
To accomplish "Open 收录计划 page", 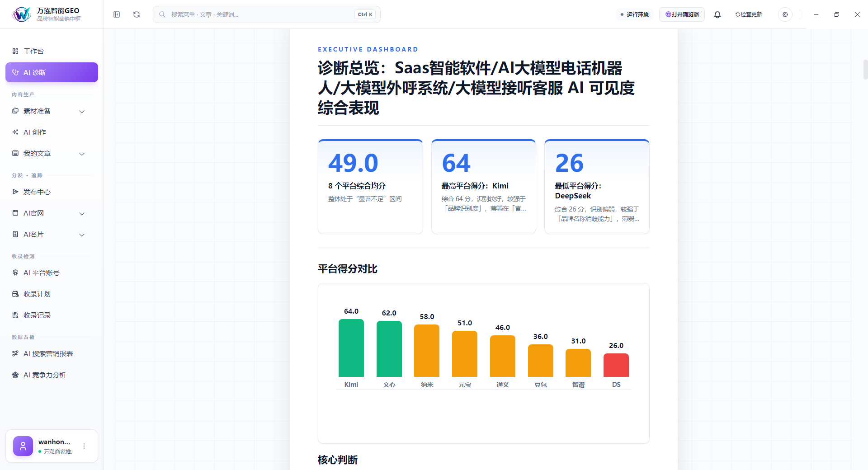I will [52, 294].
